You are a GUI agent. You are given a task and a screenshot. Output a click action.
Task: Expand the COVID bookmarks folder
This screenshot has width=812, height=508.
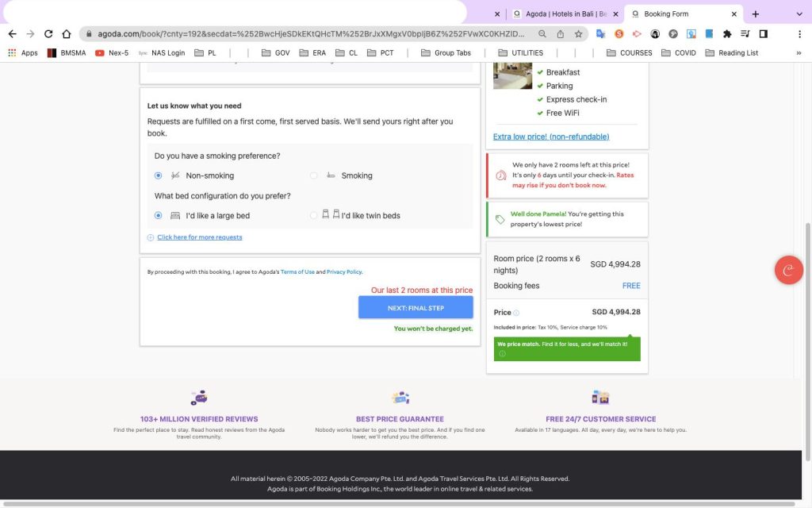tap(679, 53)
